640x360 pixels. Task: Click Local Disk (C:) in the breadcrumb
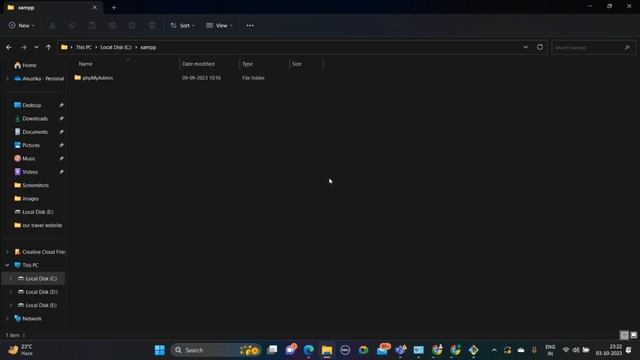(x=116, y=47)
